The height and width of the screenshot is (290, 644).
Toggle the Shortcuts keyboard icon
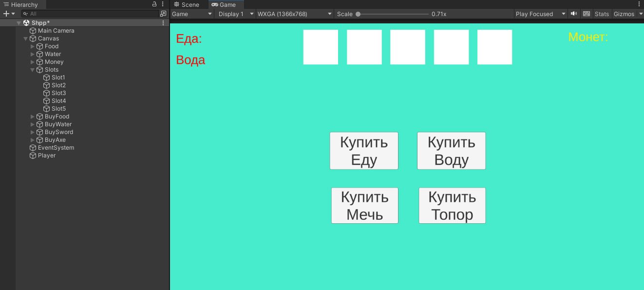586,14
